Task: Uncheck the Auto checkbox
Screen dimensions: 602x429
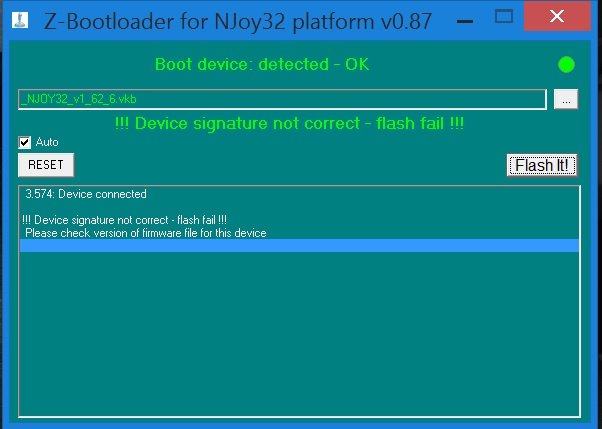Action: [x=25, y=142]
